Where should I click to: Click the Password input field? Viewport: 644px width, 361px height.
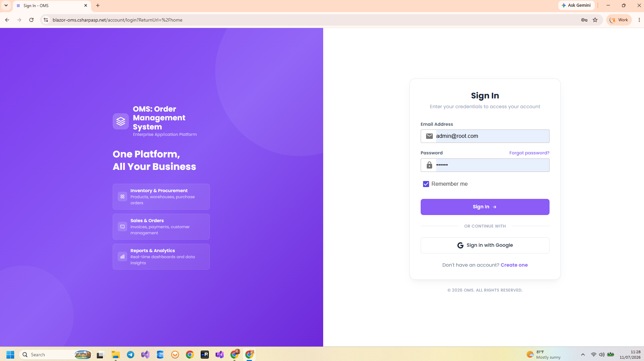tap(485, 165)
